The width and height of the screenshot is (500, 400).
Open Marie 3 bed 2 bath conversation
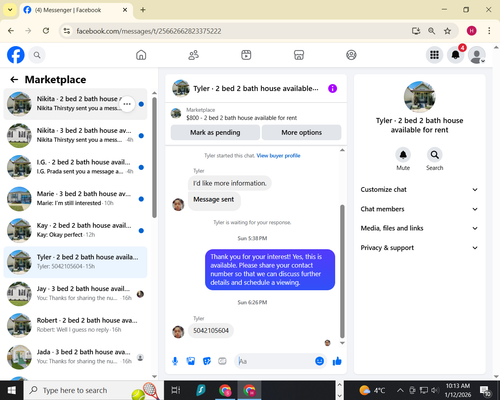[75, 199]
